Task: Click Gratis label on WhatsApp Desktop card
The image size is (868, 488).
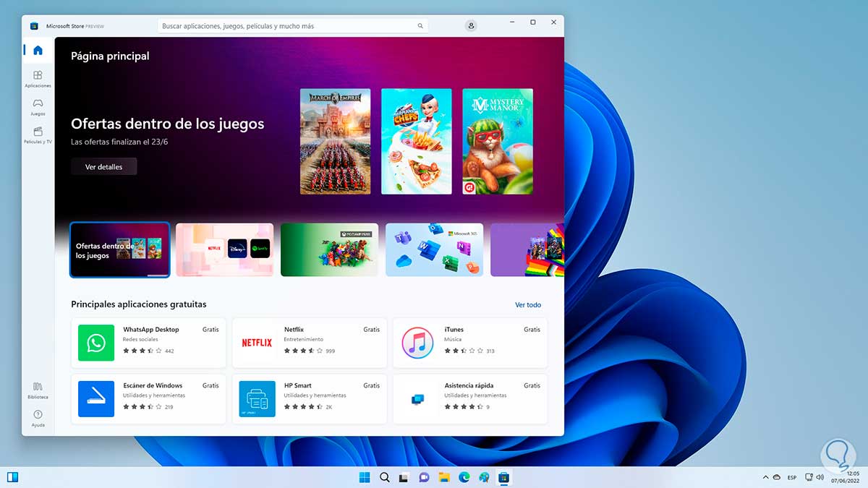Action: click(x=210, y=330)
